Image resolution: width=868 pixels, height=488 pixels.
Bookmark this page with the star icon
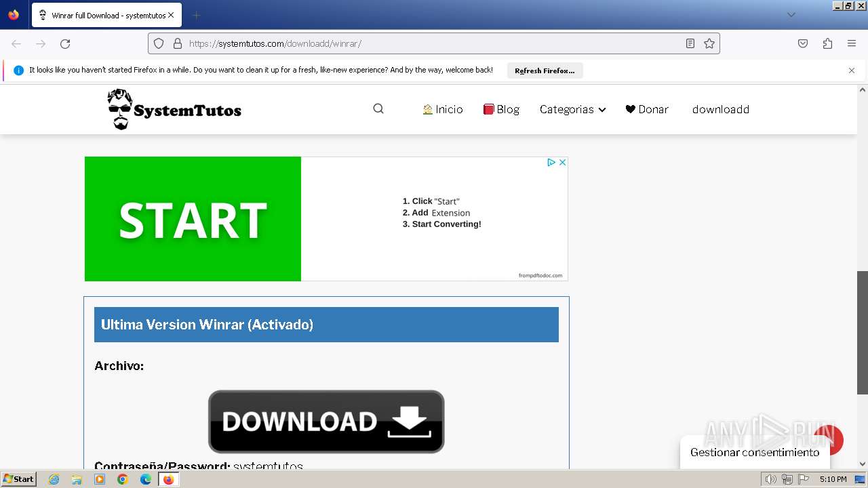pos(709,43)
